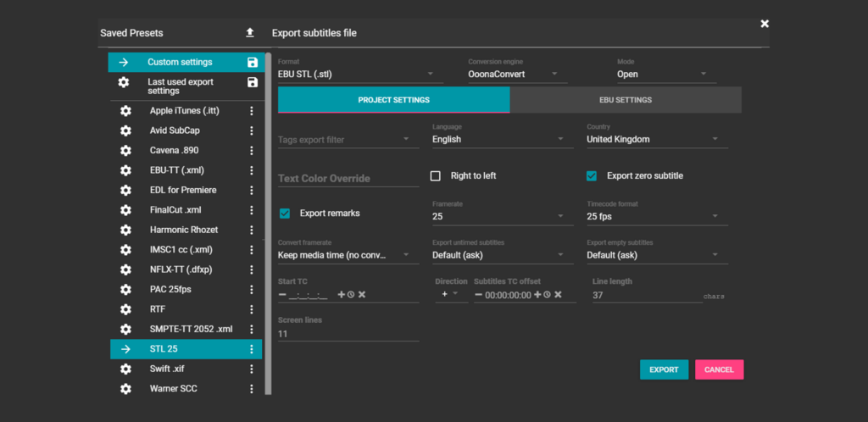This screenshot has height=422, width=868.
Task: Open the Format dropdown showing EBU STL (.stl)
Action: tap(360, 74)
